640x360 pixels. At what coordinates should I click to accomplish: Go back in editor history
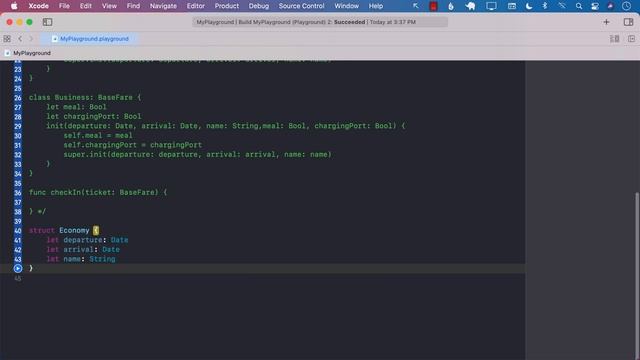[x=20, y=39]
